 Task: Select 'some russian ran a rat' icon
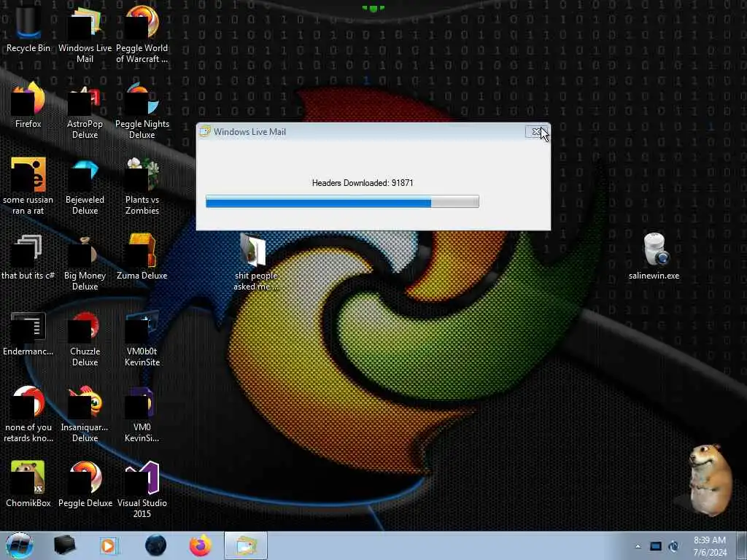click(28, 186)
